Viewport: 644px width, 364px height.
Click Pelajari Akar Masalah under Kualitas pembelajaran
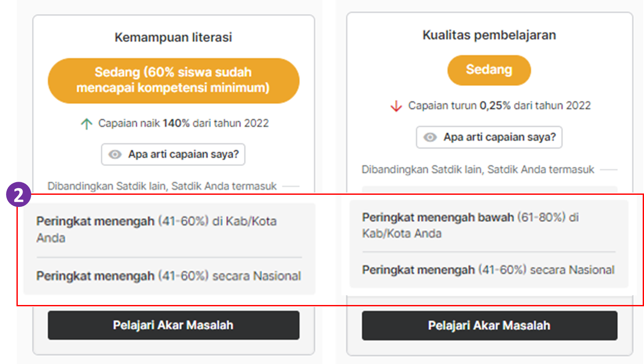tap(489, 325)
